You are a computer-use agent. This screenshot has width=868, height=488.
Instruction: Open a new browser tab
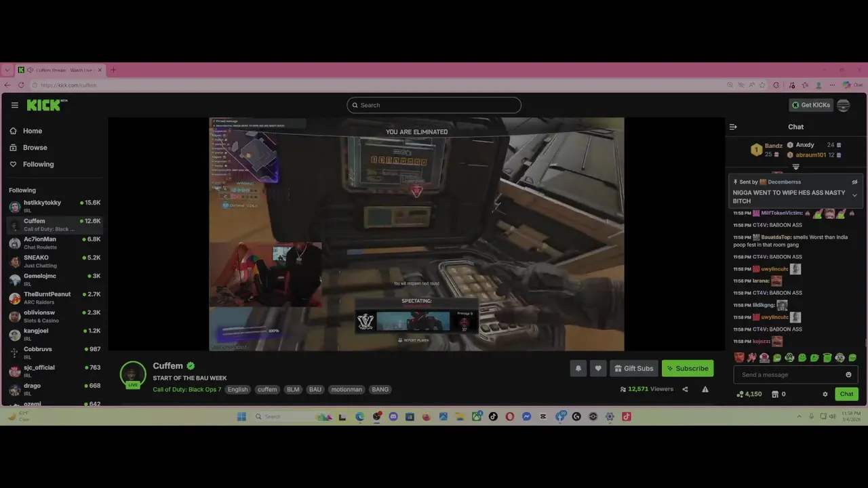point(113,70)
